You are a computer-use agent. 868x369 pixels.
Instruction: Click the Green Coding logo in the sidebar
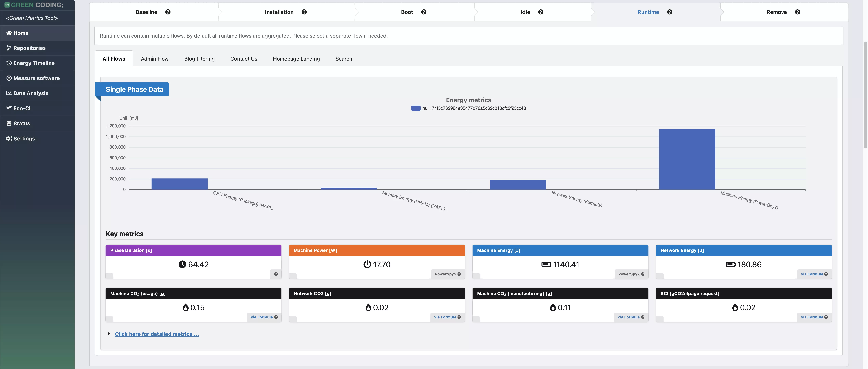[x=34, y=5]
